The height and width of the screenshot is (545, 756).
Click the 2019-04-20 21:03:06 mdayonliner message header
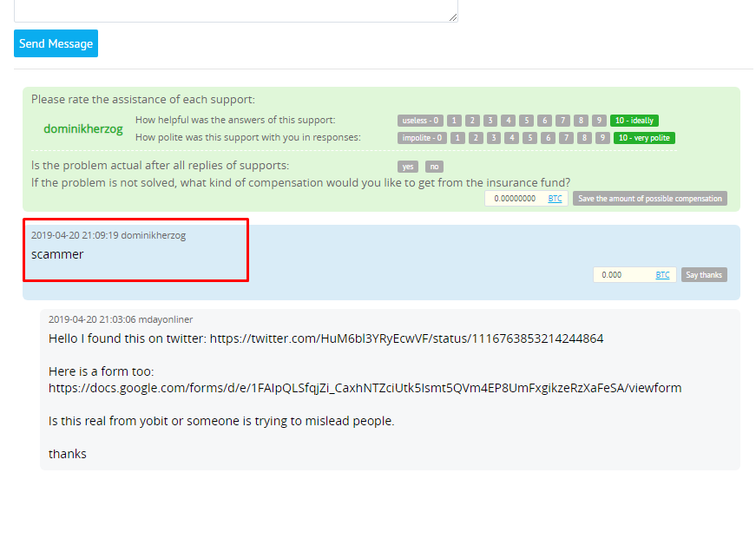point(121,319)
